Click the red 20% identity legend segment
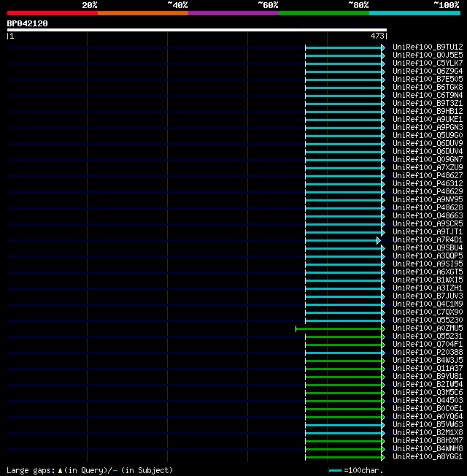 pyautogui.click(x=53, y=13)
